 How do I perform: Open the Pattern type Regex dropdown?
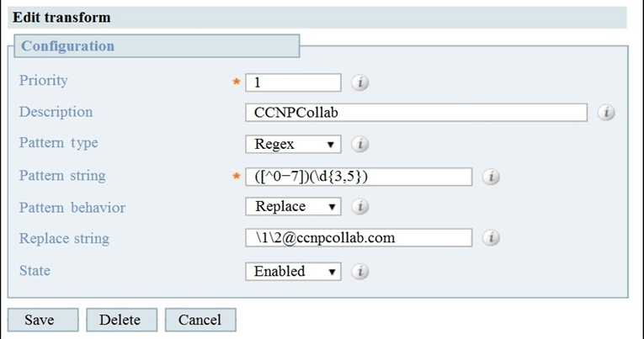293,144
